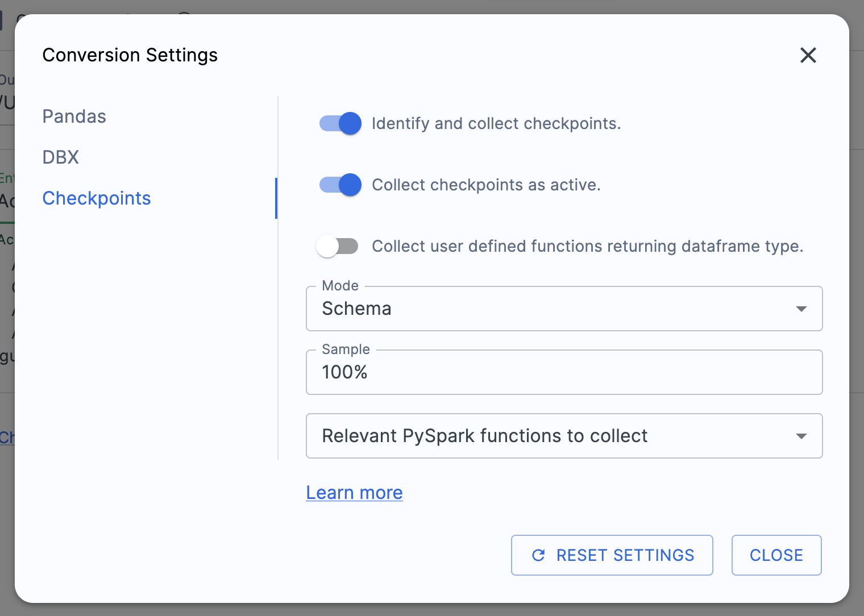Select Checkpoints in the sidebar

coord(97,198)
